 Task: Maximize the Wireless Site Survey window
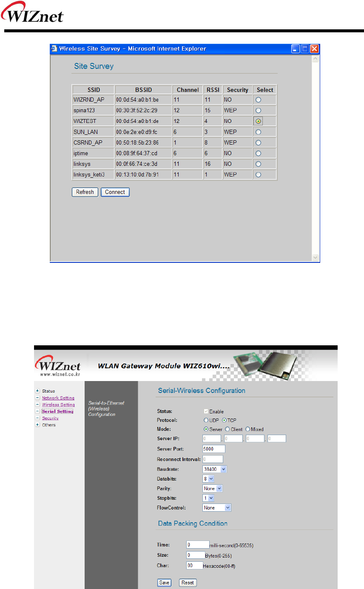(305, 49)
